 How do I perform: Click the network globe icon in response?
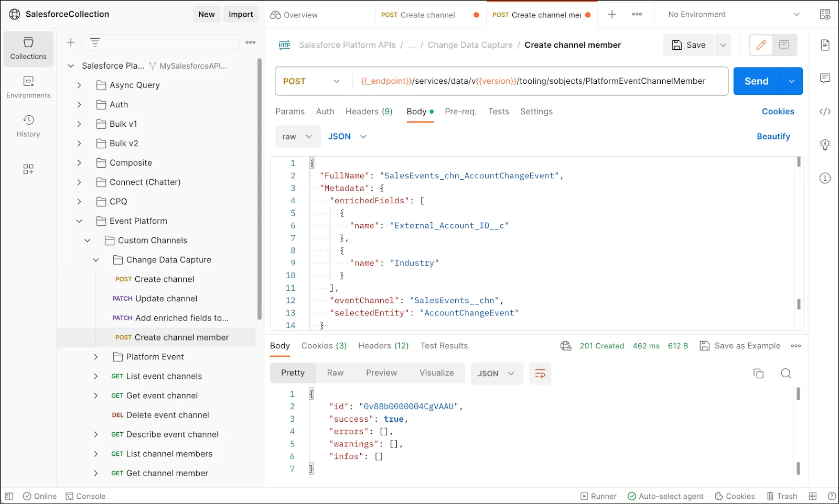coord(566,346)
